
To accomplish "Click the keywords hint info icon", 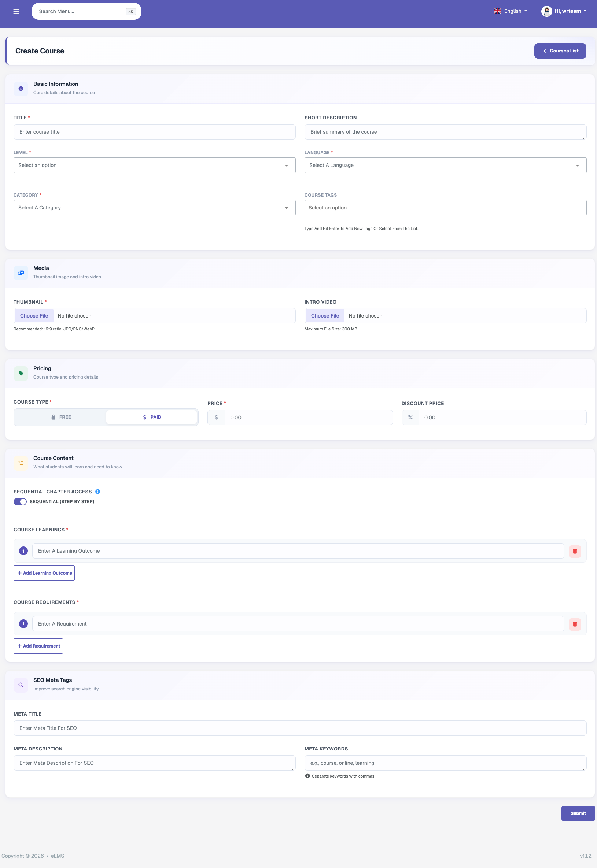I will [307, 776].
